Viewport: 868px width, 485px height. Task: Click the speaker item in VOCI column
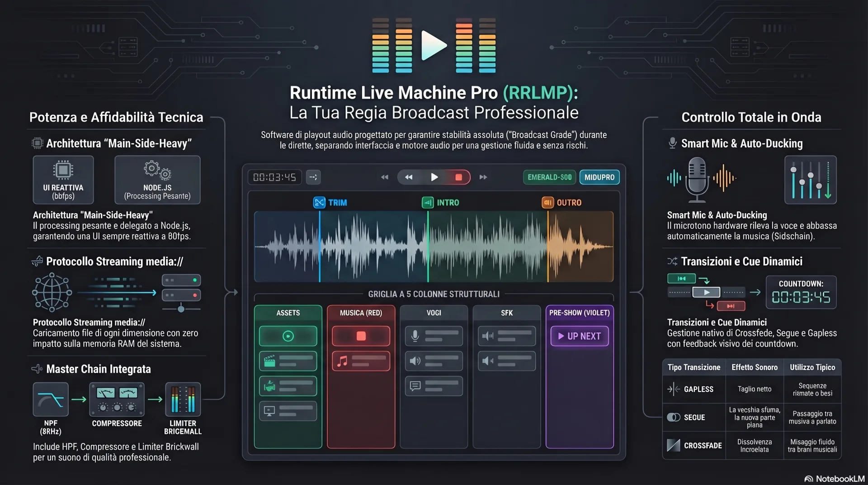(434, 361)
